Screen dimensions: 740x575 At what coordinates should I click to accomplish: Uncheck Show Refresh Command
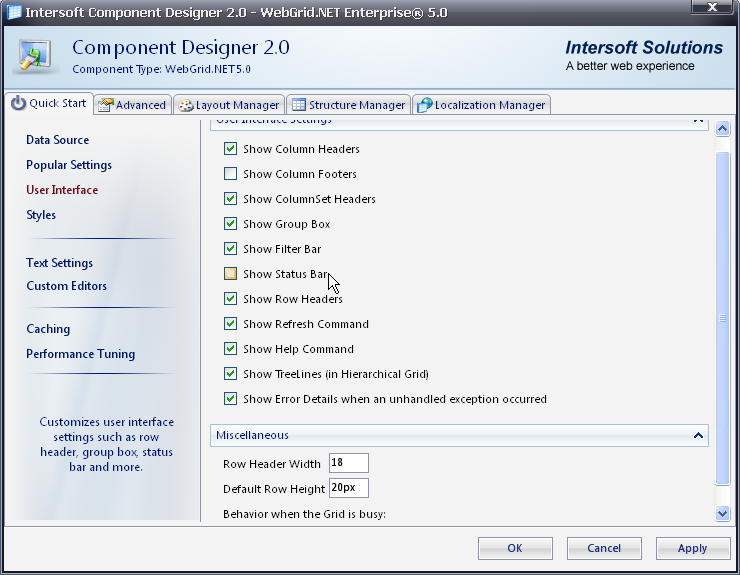coord(230,324)
